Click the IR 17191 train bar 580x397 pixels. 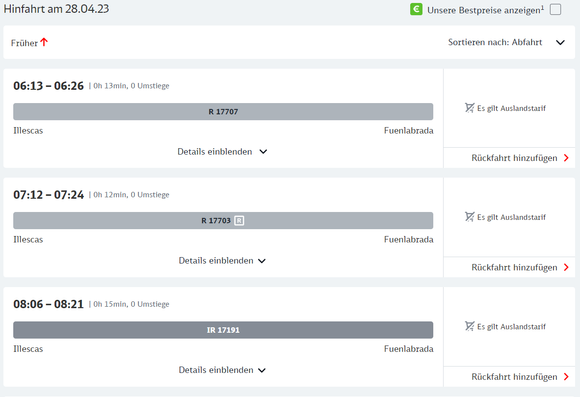click(223, 330)
